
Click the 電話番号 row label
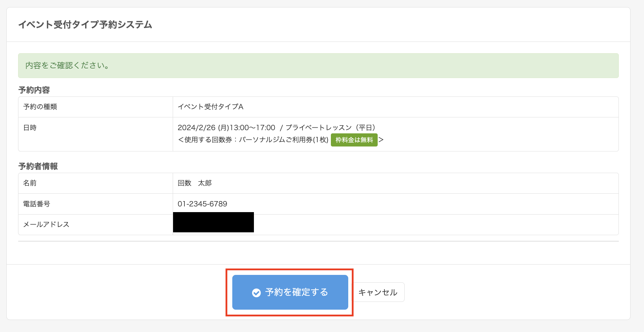tap(37, 204)
